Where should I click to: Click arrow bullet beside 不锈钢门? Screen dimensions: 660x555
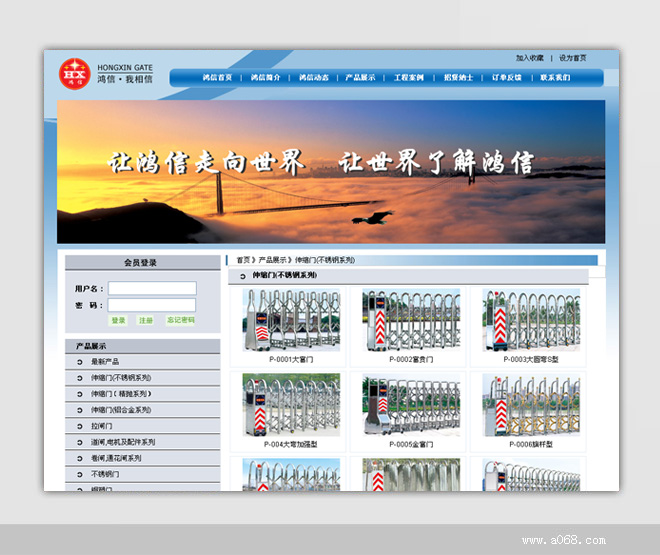80,474
